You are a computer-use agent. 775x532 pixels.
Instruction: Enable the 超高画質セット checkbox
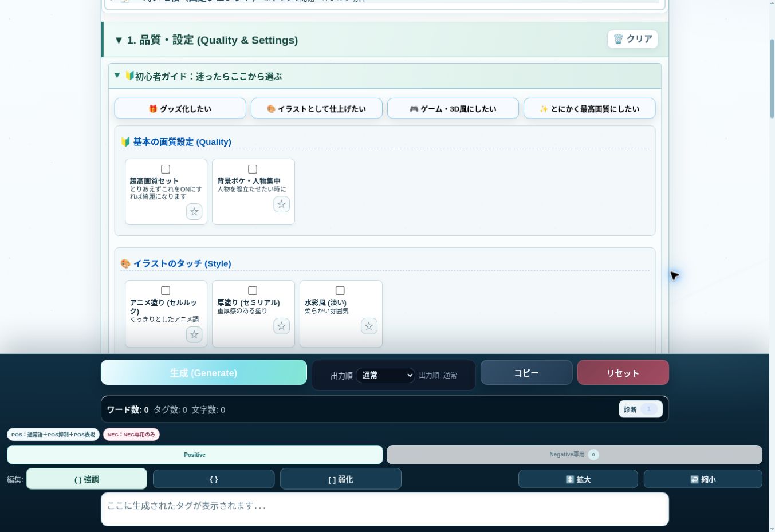click(166, 169)
